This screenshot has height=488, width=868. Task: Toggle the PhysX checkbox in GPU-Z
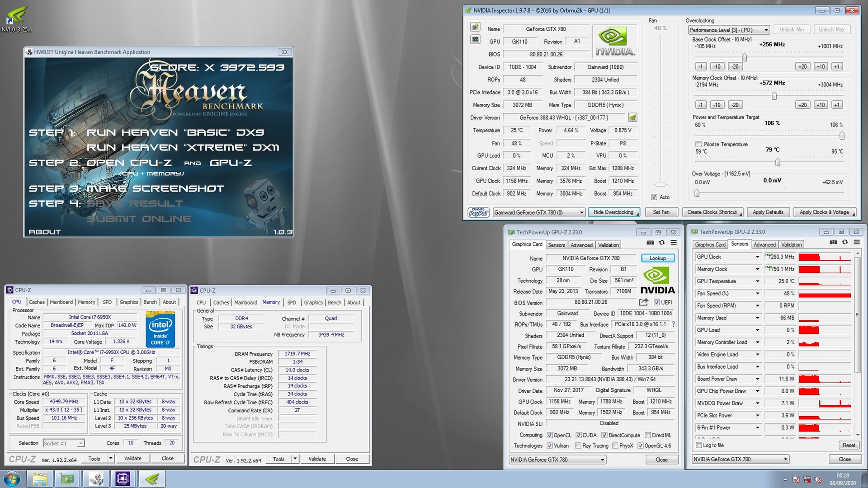click(x=615, y=446)
